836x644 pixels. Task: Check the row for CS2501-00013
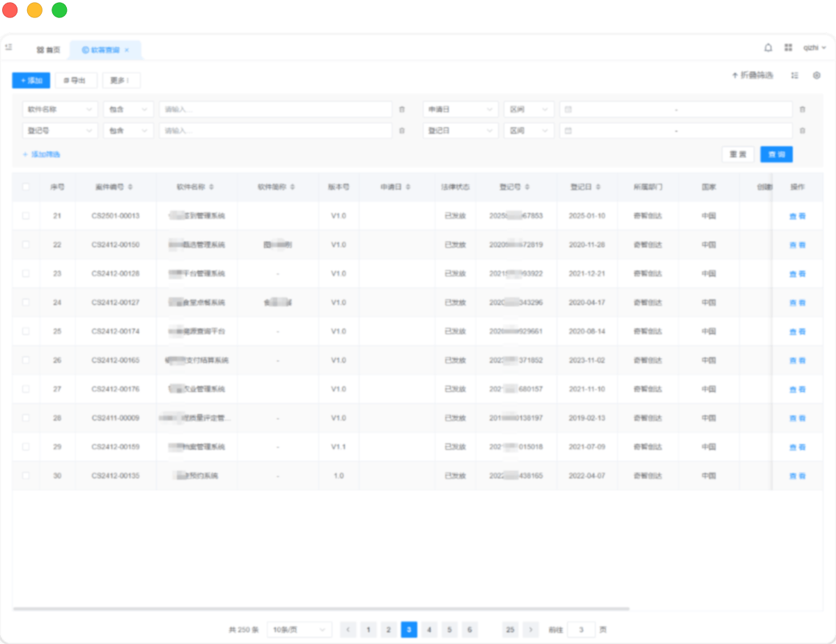(x=26, y=216)
